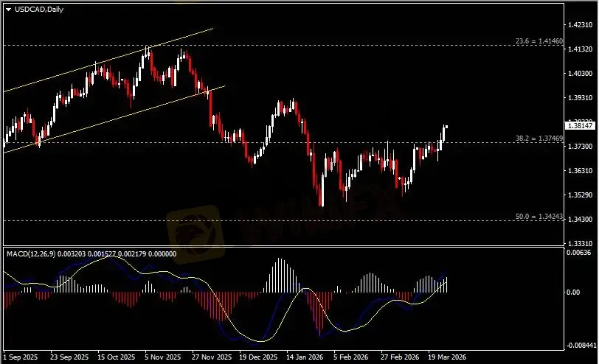
Task: Click the 1.33310 price axis value
Action: click(580, 243)
